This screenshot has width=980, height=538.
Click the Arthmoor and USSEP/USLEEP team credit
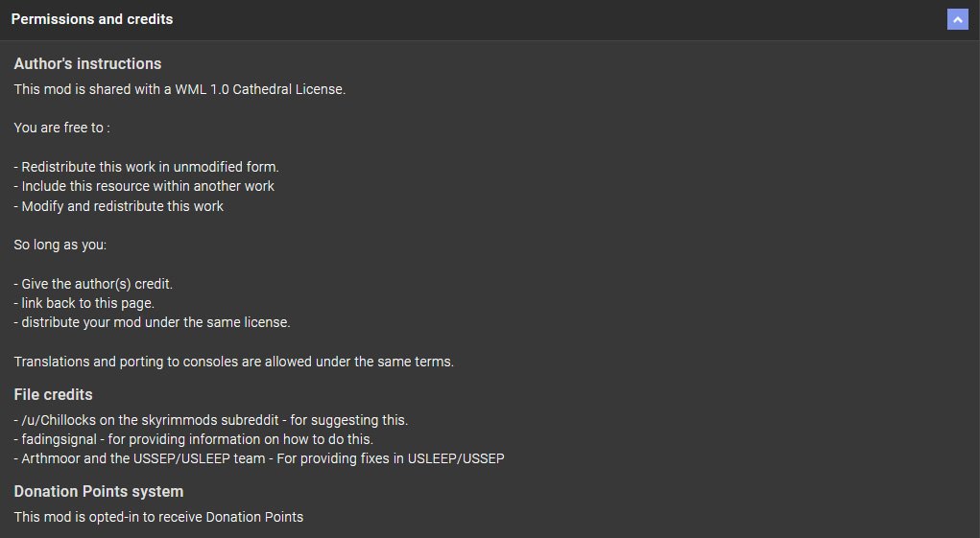(259, 458)
